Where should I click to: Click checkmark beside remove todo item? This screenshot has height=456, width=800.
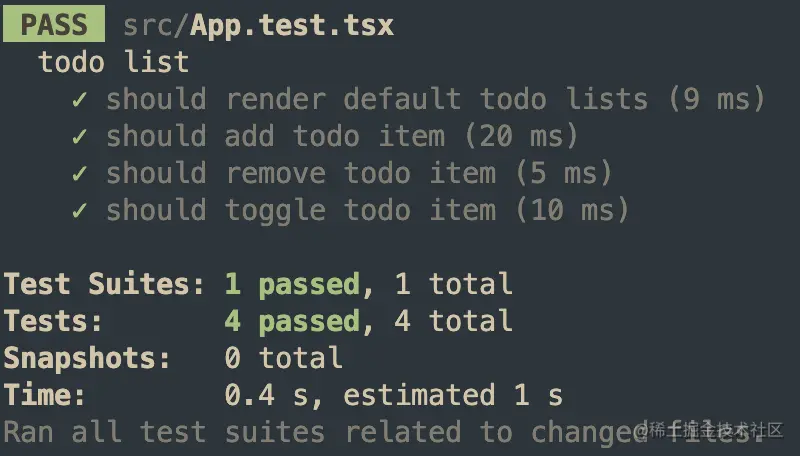pyautogui.click(x=80, y=174)
